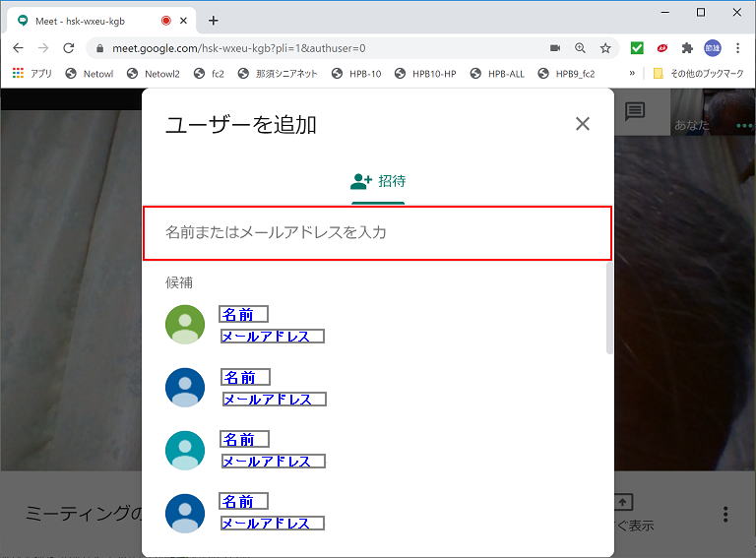Click the dialog's contact list scrollbar
Image resolution: width=756 pixels, height=558 pixels.
(609, 308)
